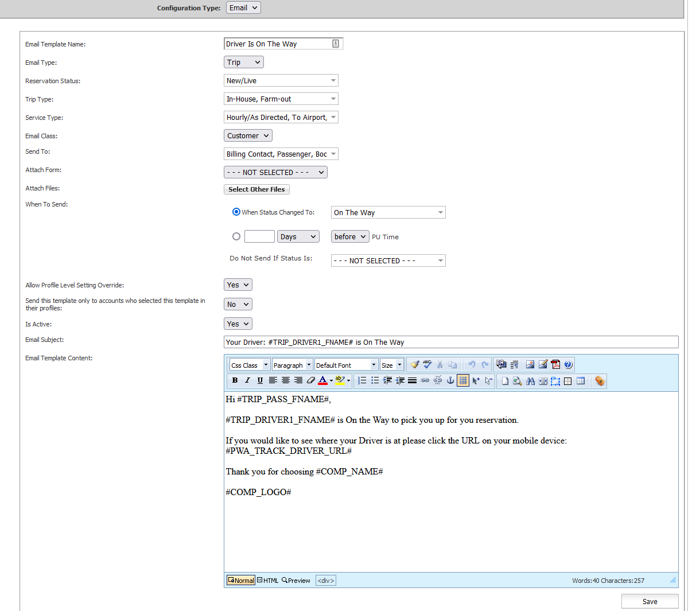Open the Is Active dropdown
700x611 pixels.
[x=238, y=324]
